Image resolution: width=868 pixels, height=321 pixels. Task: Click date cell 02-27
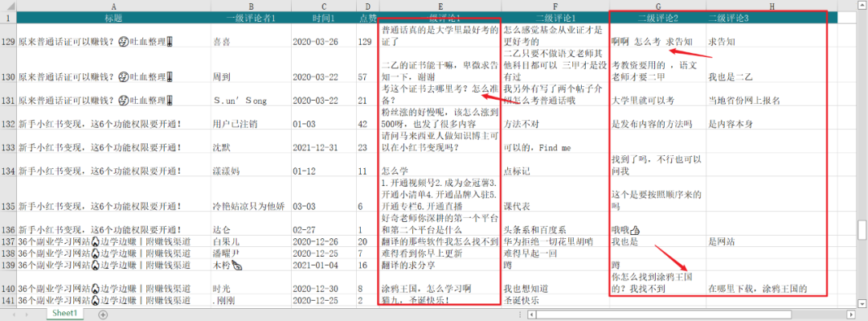(x=323, y=224)
